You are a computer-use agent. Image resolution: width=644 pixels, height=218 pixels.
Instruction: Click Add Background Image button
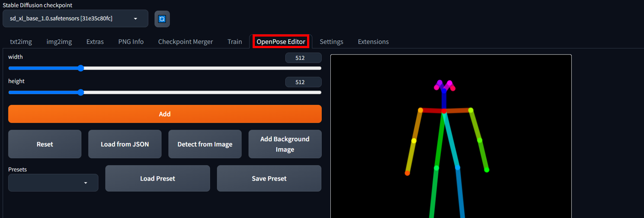coord(285,144)
